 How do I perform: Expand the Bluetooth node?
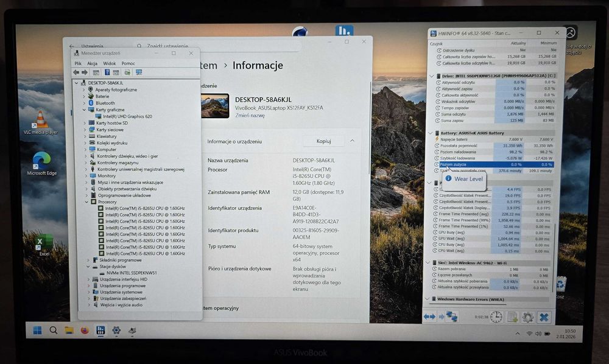tap(84, 103)
